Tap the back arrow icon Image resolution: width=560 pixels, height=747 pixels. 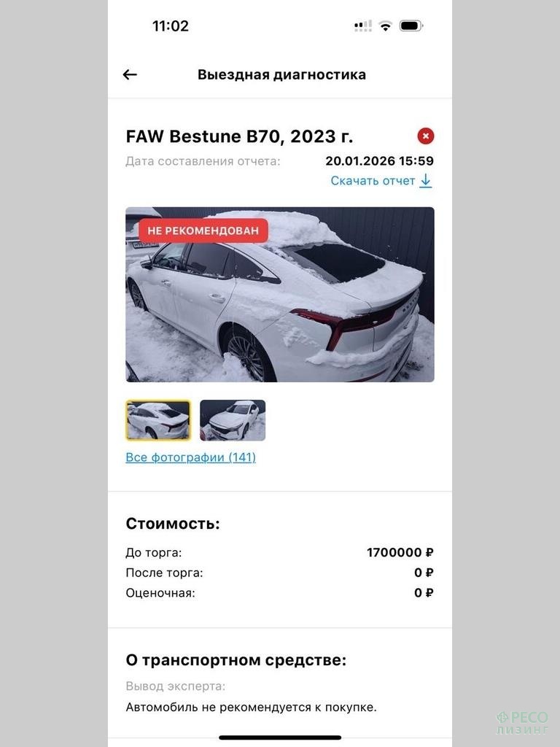[130, 74]
